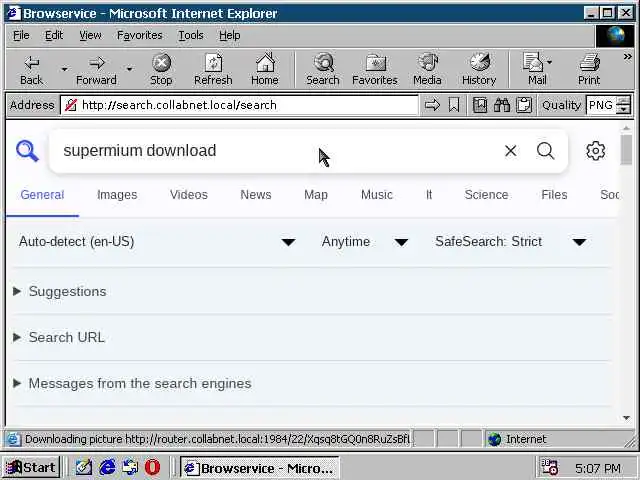
Task: Launch Opera from Quick Launch
Action: (152, 467)
